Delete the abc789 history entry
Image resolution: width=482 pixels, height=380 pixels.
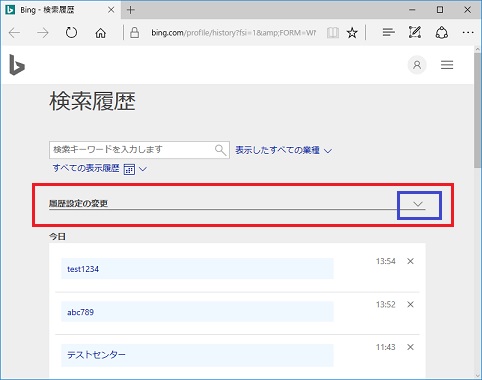click(x=410, y=304)
